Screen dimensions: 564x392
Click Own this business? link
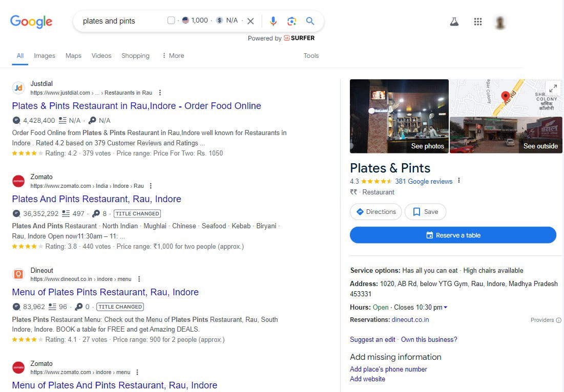[429, 339]
